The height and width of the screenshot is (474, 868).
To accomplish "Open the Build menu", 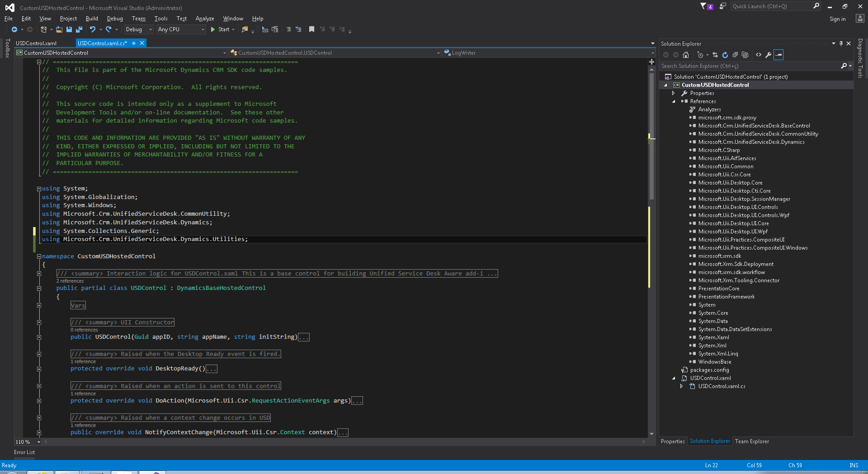I will click(92, 19).
